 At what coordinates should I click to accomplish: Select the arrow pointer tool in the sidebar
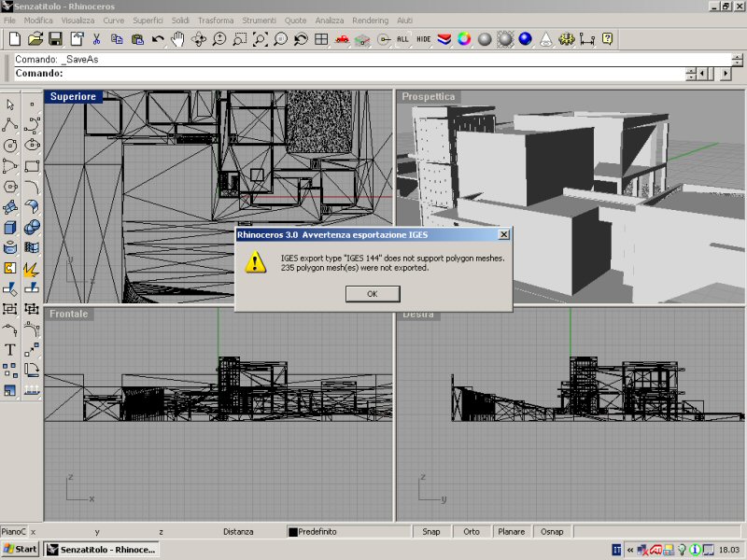point(10,105)
